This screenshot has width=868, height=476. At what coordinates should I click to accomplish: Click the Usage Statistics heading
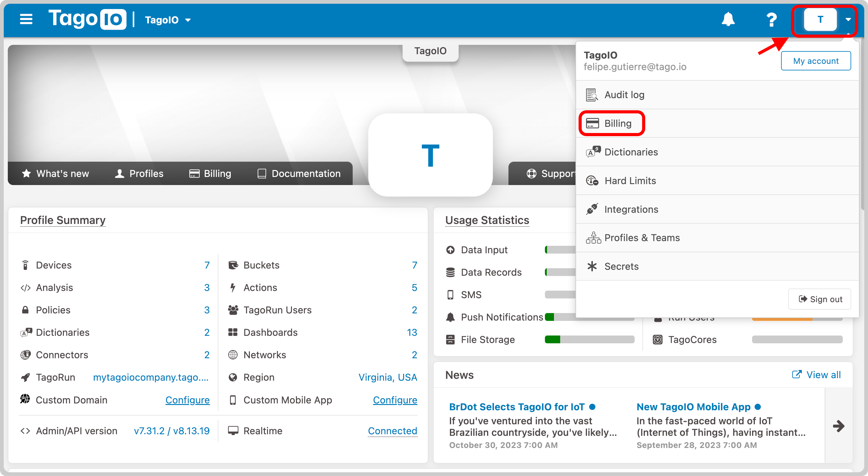[487, 220]
